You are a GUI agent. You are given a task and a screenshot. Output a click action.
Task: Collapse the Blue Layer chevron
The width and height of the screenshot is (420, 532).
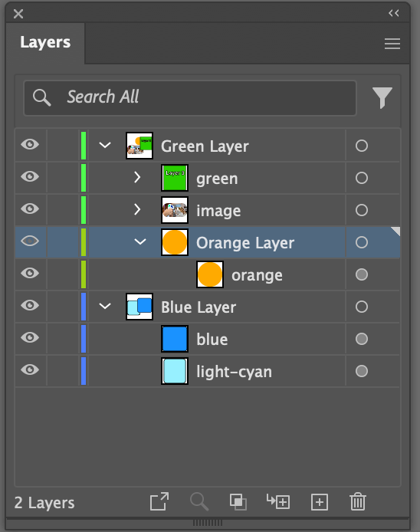click(105, 306)
